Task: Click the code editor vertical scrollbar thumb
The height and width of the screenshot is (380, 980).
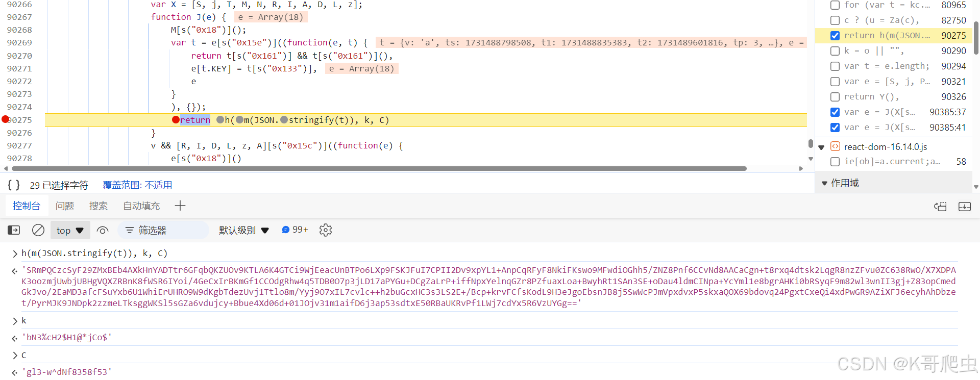Action: [811, 144]
